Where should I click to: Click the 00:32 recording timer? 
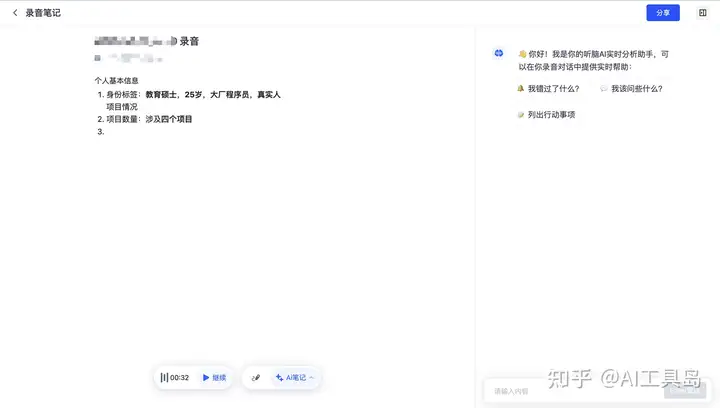click(x=180, y=377)
